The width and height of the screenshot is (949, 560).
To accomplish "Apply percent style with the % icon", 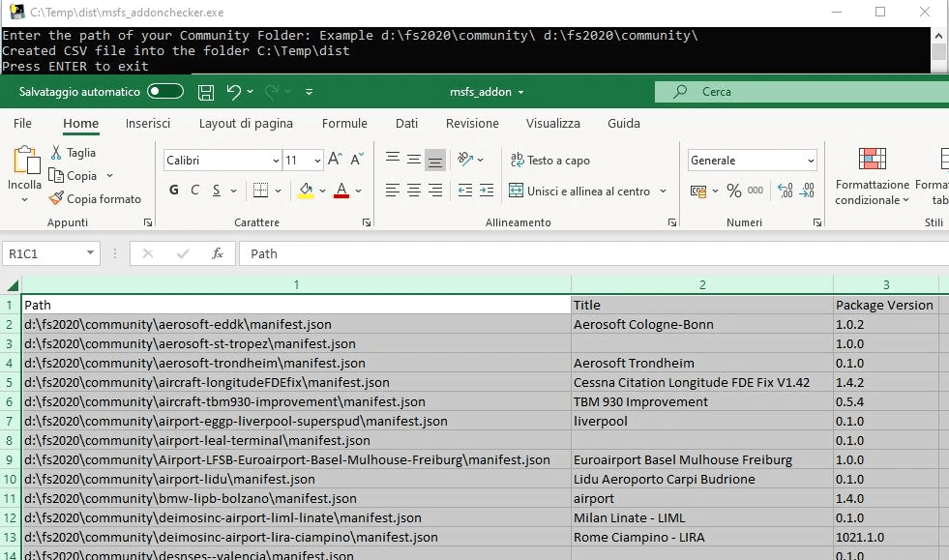I will pos(733,191).
